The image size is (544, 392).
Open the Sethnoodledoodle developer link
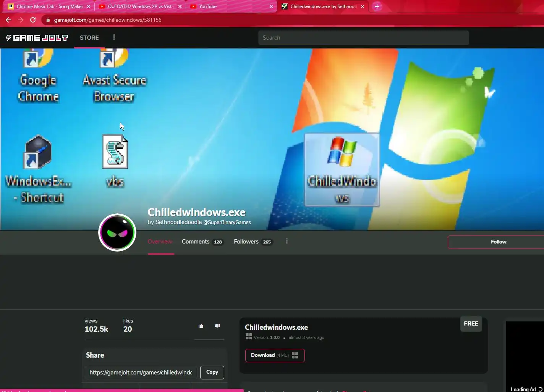[x=178, y=222]
